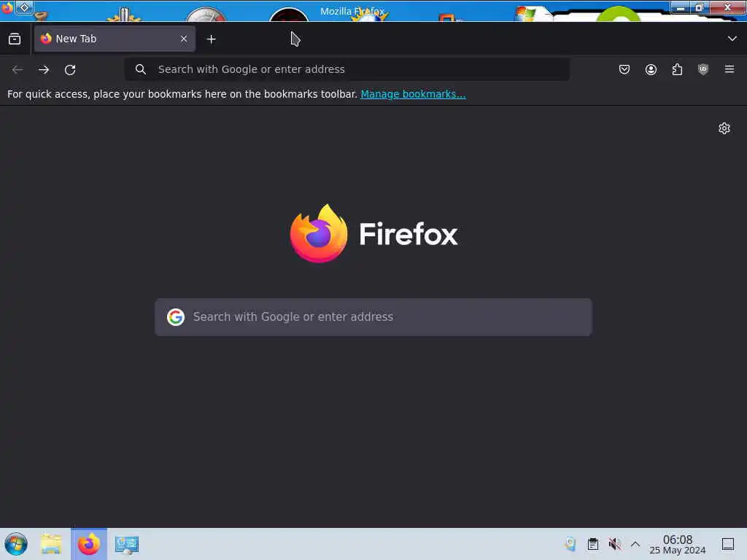The image size is (747, 560).
Task: Reload the current page
Action: [x=70, y=69]
